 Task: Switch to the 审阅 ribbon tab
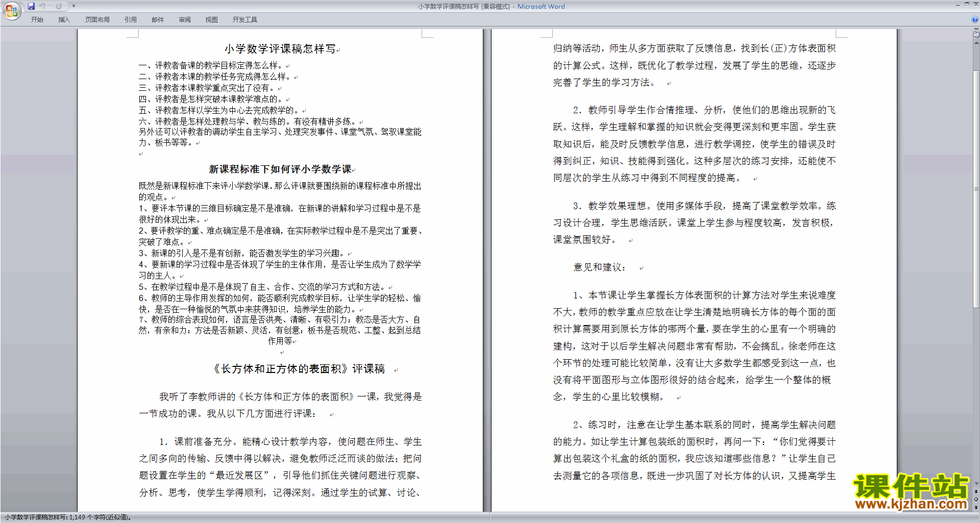185,19
